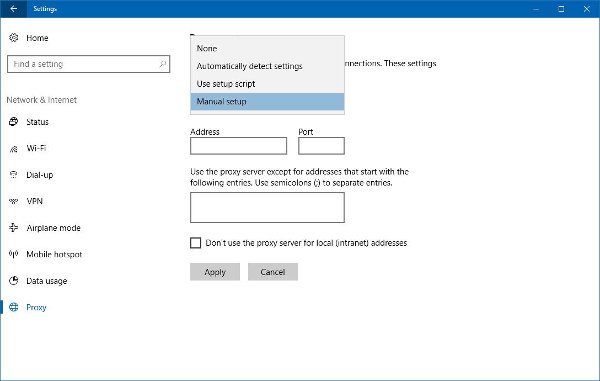This screenshot has width=600, height=381.
Task: Open the Dial-up page
Action: click(x=40, y=175)
